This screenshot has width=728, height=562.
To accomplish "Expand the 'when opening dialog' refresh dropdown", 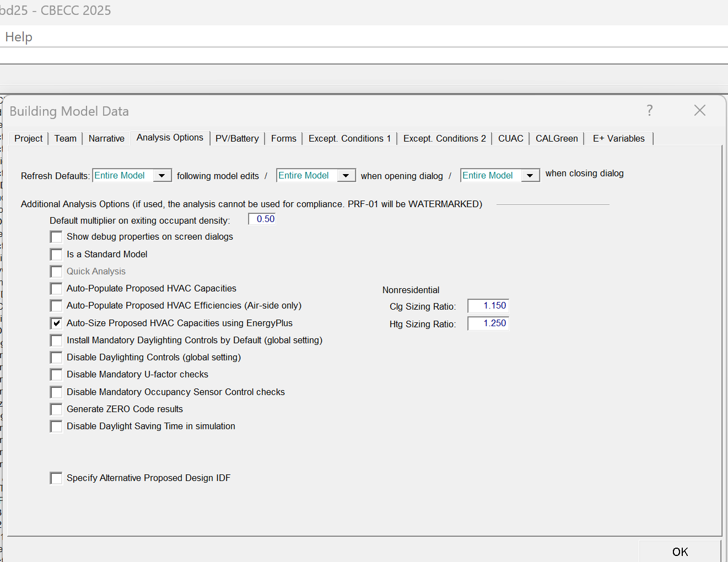I will [x=346, y=176].
